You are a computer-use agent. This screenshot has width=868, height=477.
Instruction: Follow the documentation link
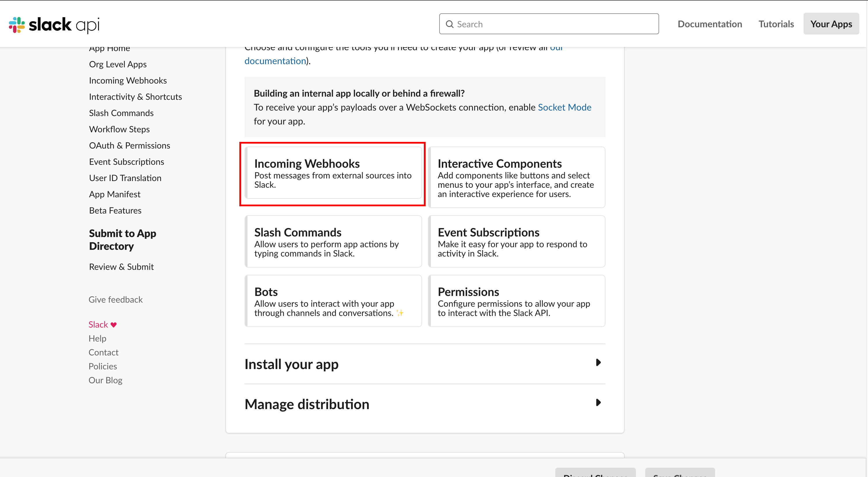(275, 61)
